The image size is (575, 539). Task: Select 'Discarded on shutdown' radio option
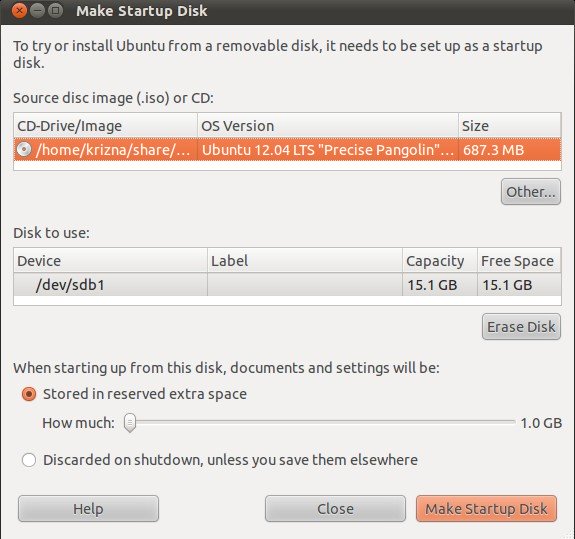point(29,460)
